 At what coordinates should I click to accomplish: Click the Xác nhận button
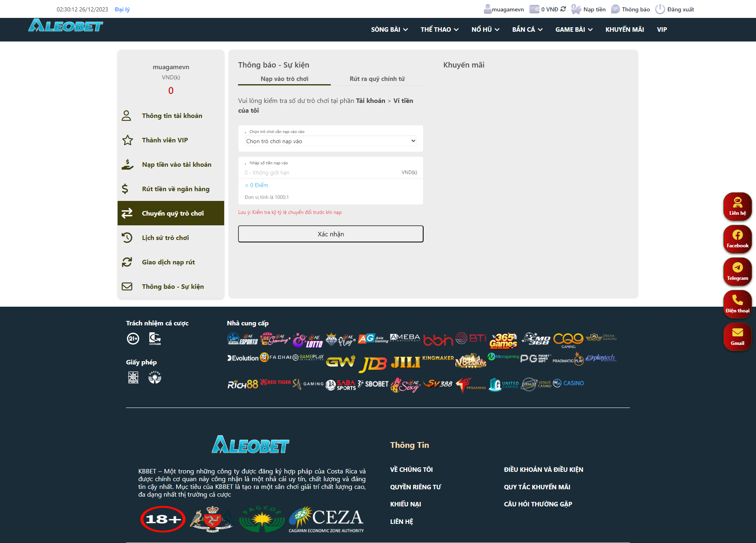tap(331, 234)
